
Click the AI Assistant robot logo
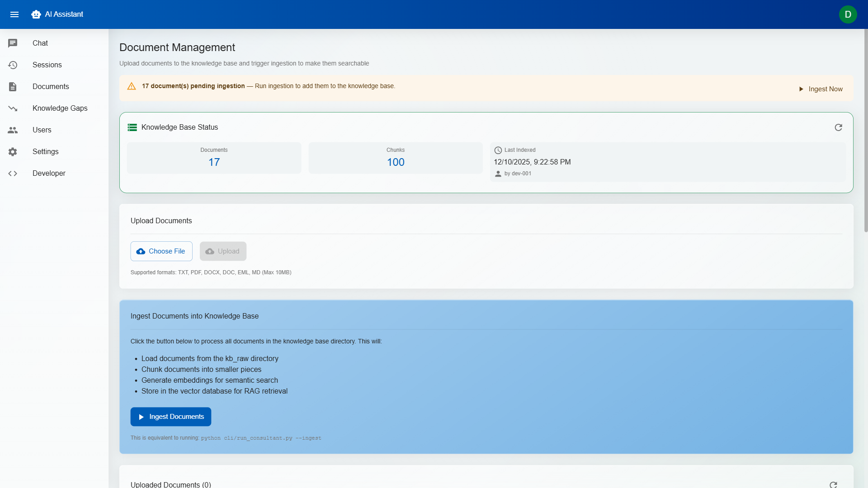(36, 14)
